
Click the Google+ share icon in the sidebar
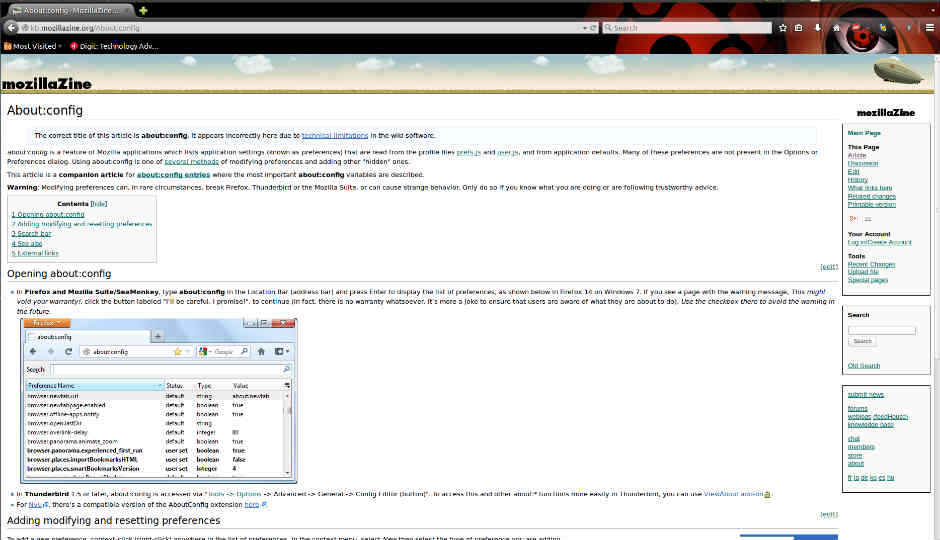(x=853, y=219)
